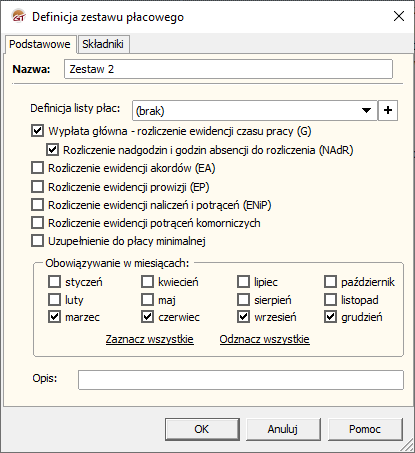Click the Anuluj button

(283, 429)
